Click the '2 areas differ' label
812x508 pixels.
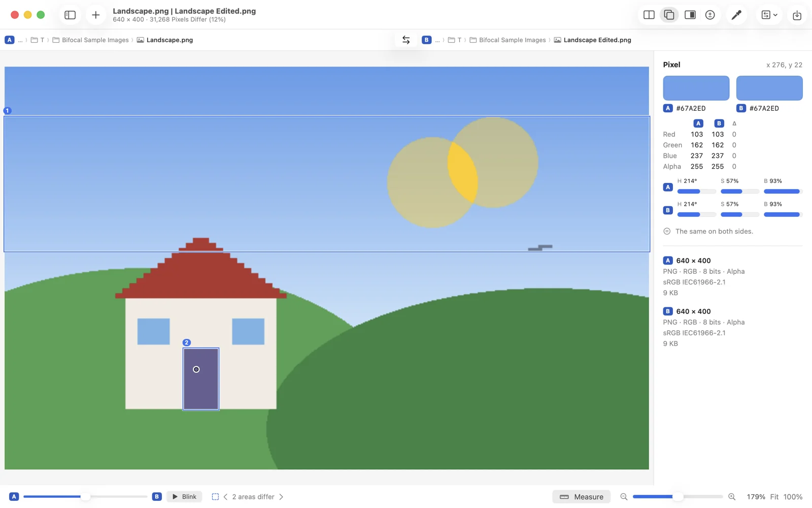[253, 496]
